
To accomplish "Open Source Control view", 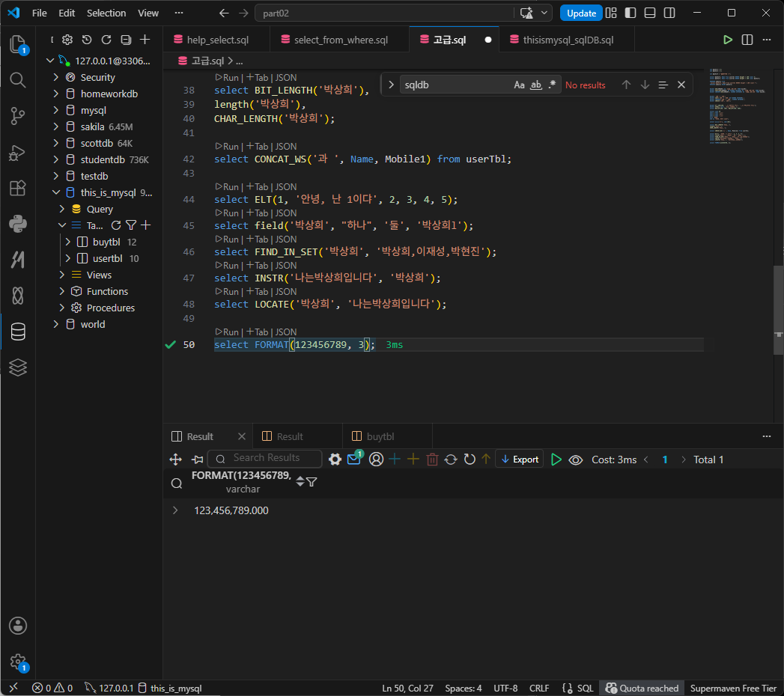I will coord(18,116).
